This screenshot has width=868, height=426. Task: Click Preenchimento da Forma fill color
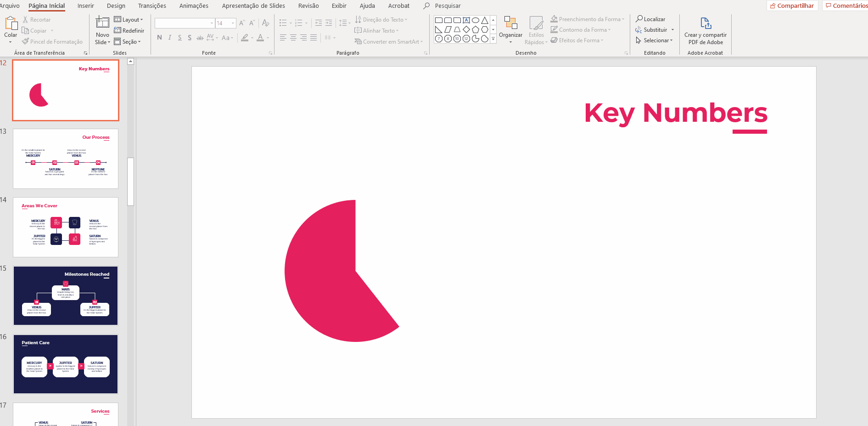[587, 19]
